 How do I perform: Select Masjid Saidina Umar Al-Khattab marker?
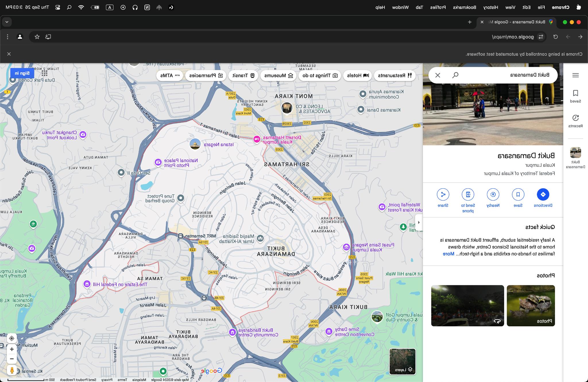click(260, 238)
